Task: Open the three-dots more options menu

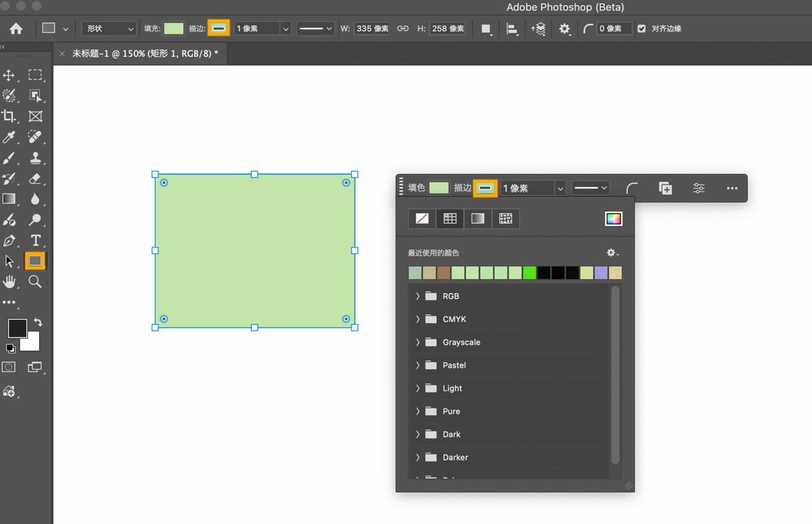Action: click(731, 188)
